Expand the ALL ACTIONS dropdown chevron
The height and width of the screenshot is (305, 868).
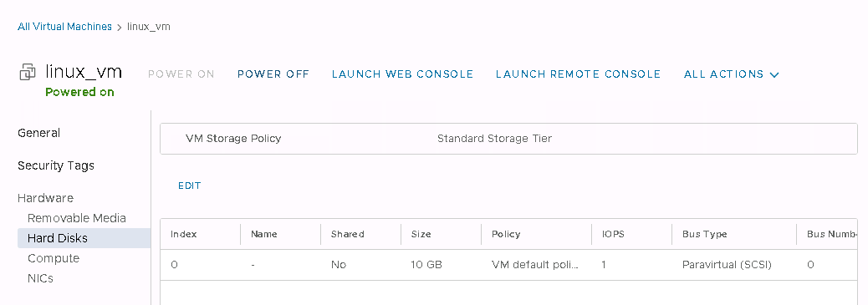774,74
